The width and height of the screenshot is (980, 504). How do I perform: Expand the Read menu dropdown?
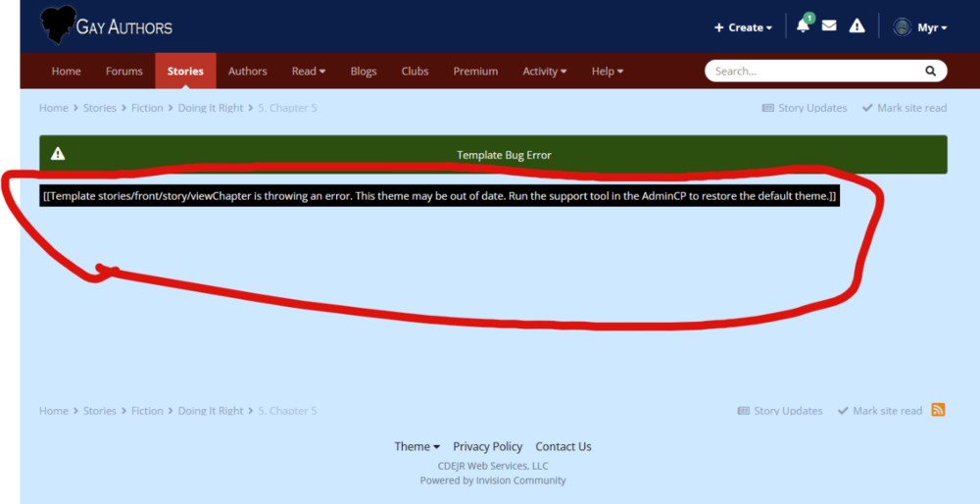pyautogui.click(x=308, y=71)
